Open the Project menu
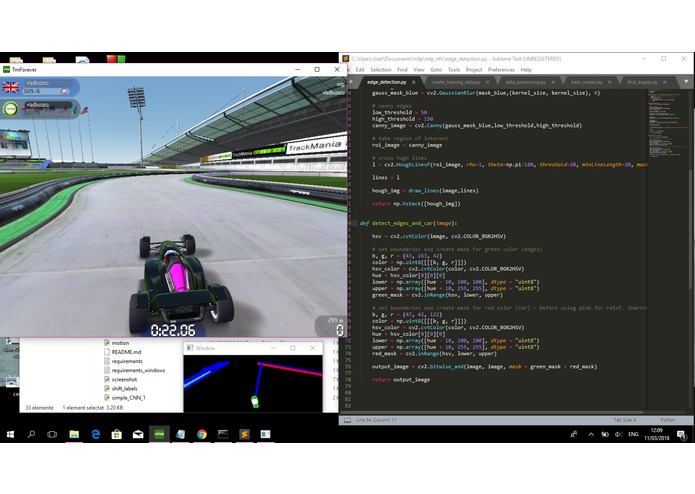695x494 pixels. point(474,70)
